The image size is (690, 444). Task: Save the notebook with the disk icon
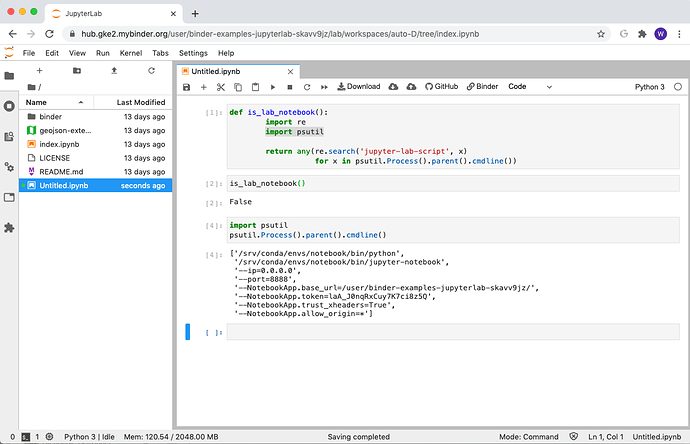pyautogui.click(x=187, y=87)
